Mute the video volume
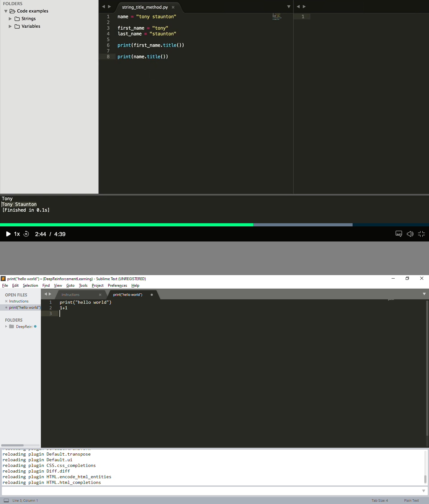This screenshot has width=429, height=504. pos(410,234)
